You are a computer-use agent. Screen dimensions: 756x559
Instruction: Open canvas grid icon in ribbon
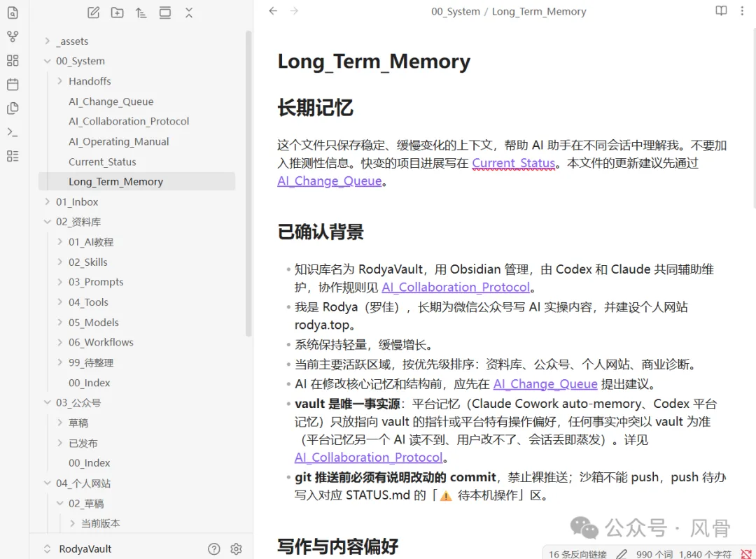coord(13,60)
